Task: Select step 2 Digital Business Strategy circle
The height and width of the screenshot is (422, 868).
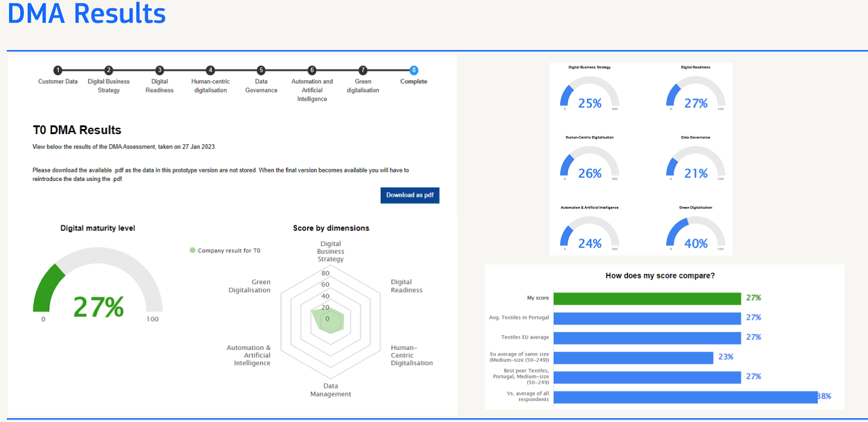Action: (x=109, y=70)
